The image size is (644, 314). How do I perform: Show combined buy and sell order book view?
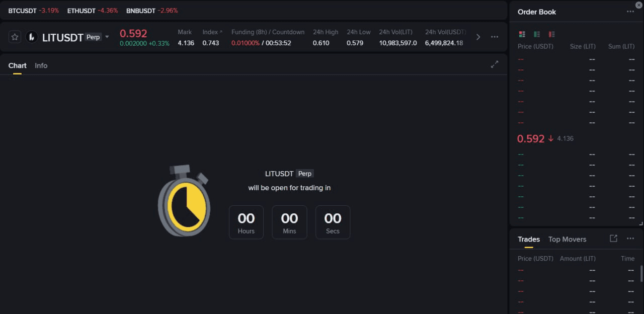[x=522, y=34]
